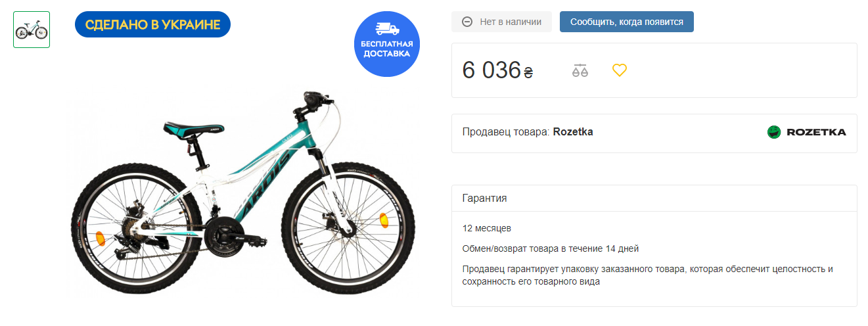
Task: Click the out-of-stock minus circle icon
Action: tap(467, 22)
